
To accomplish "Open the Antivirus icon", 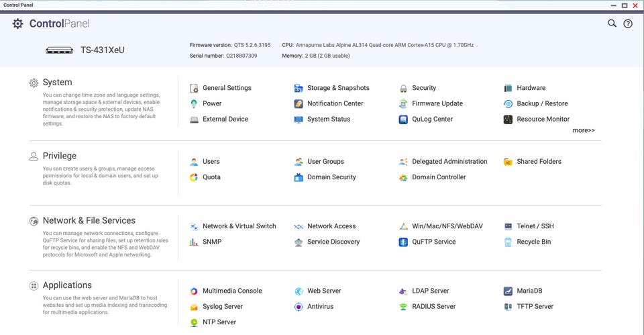I will pos(299,307).
